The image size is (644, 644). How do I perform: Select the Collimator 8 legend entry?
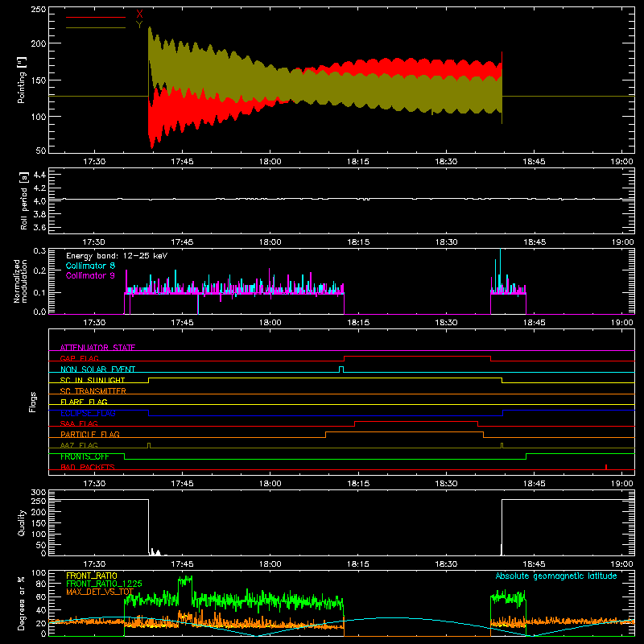90,266
